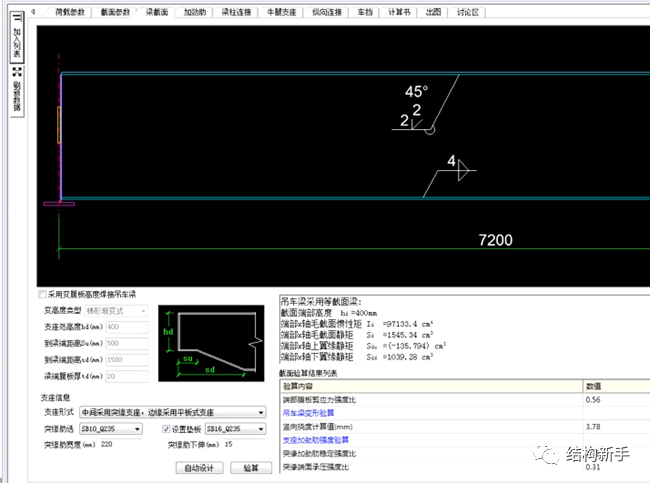
Task: Switch to the 截面参数 tab
Action: (115, 12)
